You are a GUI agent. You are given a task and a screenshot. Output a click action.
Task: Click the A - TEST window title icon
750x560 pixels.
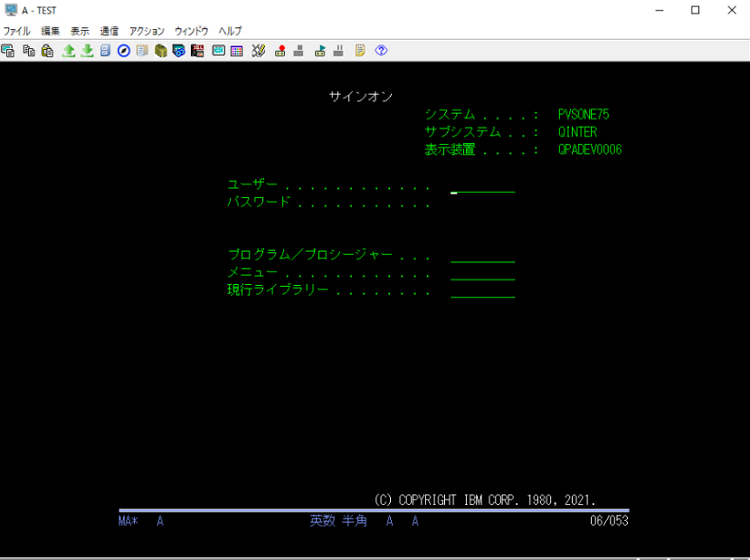coord(11,10)
